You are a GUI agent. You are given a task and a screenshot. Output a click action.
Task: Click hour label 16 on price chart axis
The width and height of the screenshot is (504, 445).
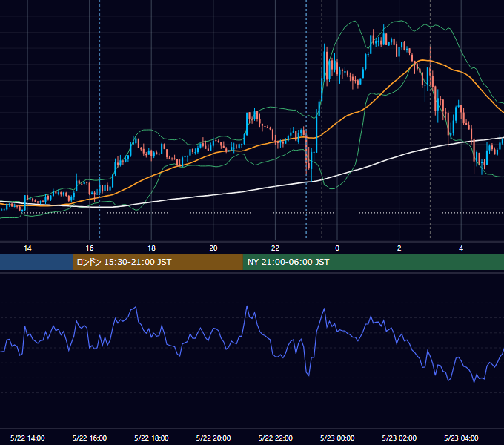[90, 248]
